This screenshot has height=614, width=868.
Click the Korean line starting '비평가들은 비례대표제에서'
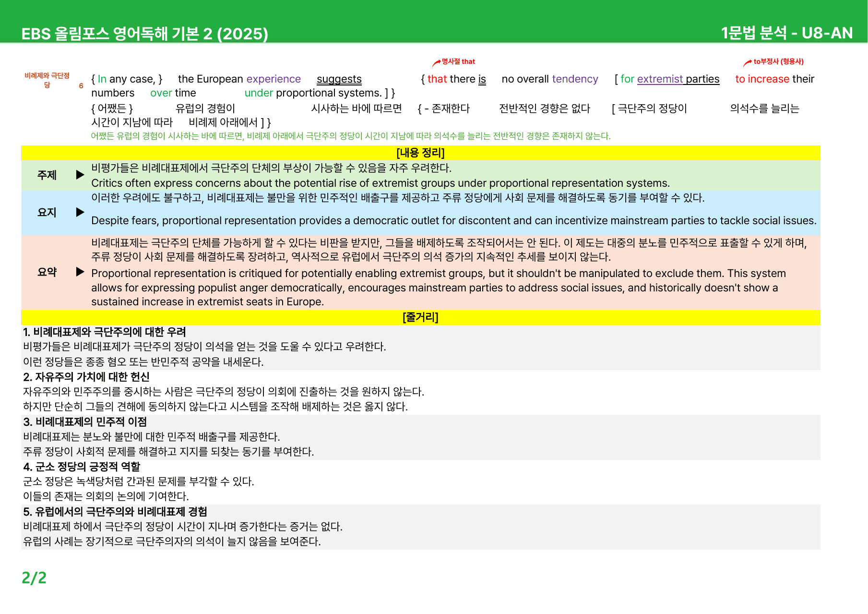tap(272, 168)
